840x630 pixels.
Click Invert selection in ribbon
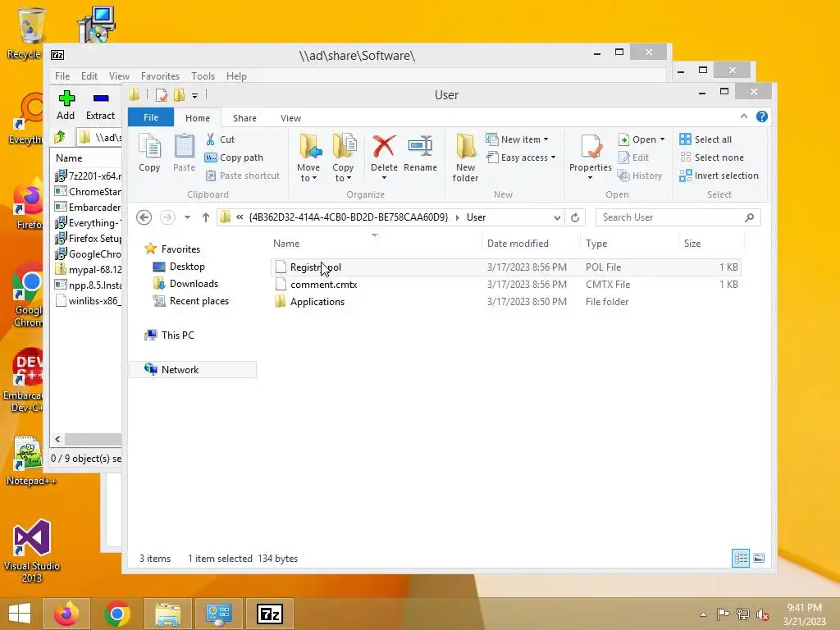point(719,176)
